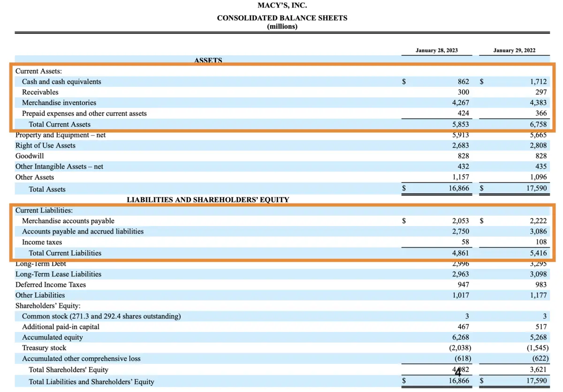Viewport: 563px width, 392px height.
Task: Select the CONSOLIDATED BALANCE SHEETS heading
Action: 281,18
